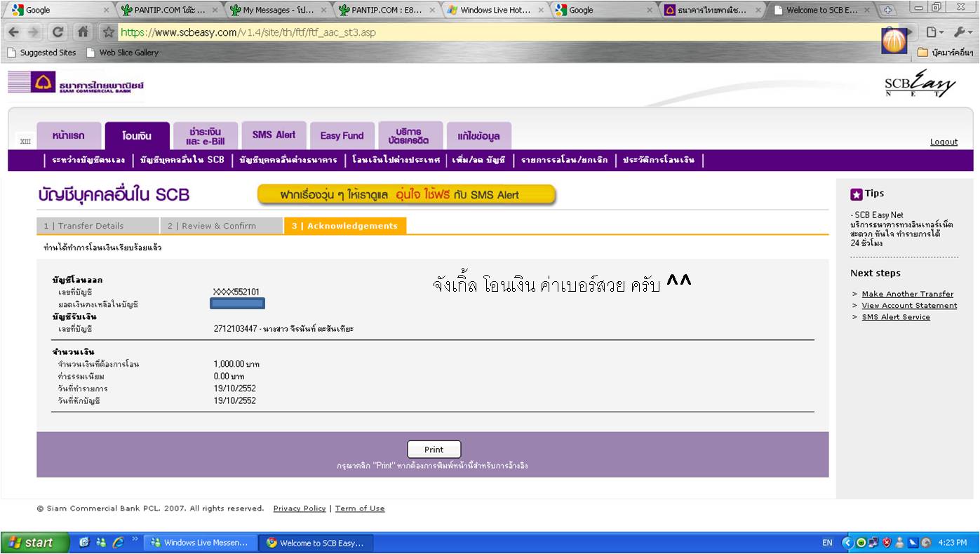The height and width of the screenshot is (554, 980).
Task: Click the SCB bank logo
Action: (76, 83)
